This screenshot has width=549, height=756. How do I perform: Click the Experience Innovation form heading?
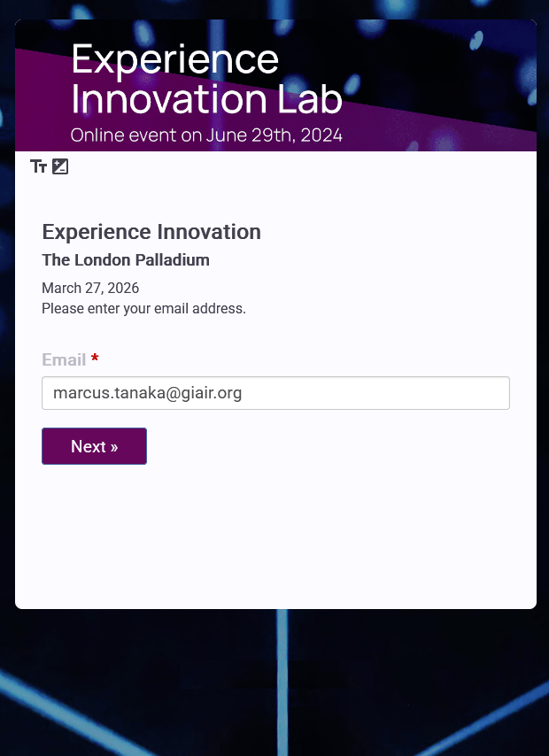tap(151, 232)
